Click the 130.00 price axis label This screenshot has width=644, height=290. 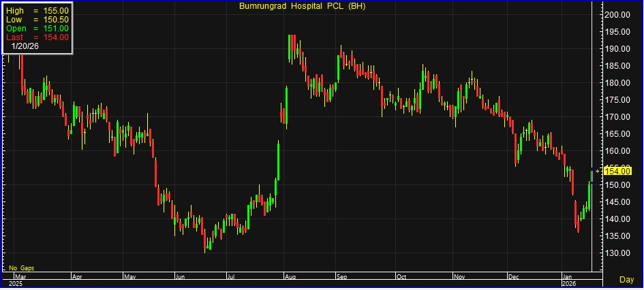point(617,253)
